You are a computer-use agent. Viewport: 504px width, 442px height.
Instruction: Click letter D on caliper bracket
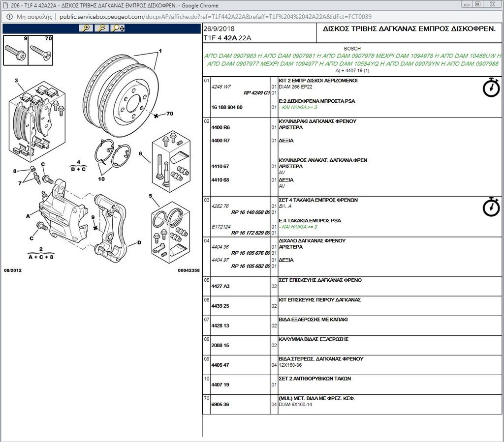click(139, 243)
